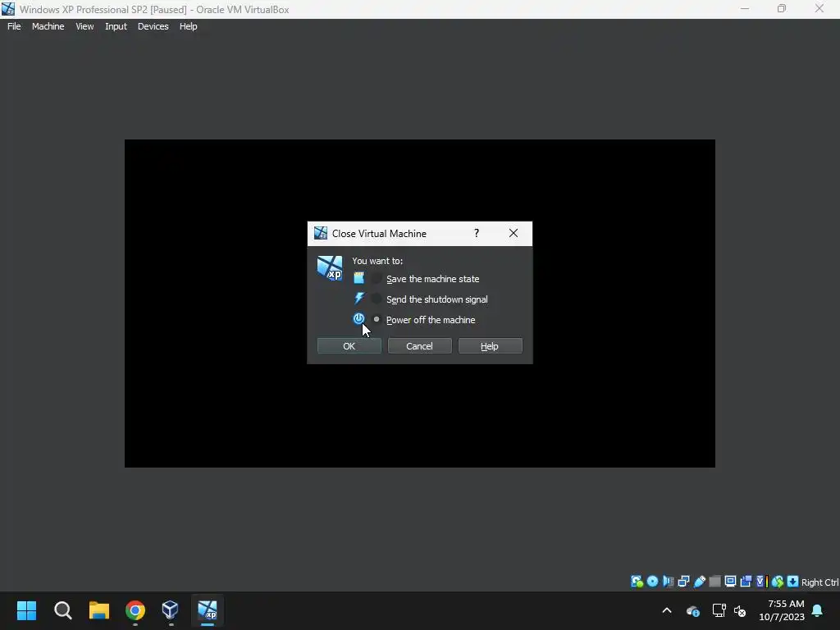Image resolution: width=840 pixels, height=630 pixels.
Task: Open the audio status indicator
Action: pos(668,582)
